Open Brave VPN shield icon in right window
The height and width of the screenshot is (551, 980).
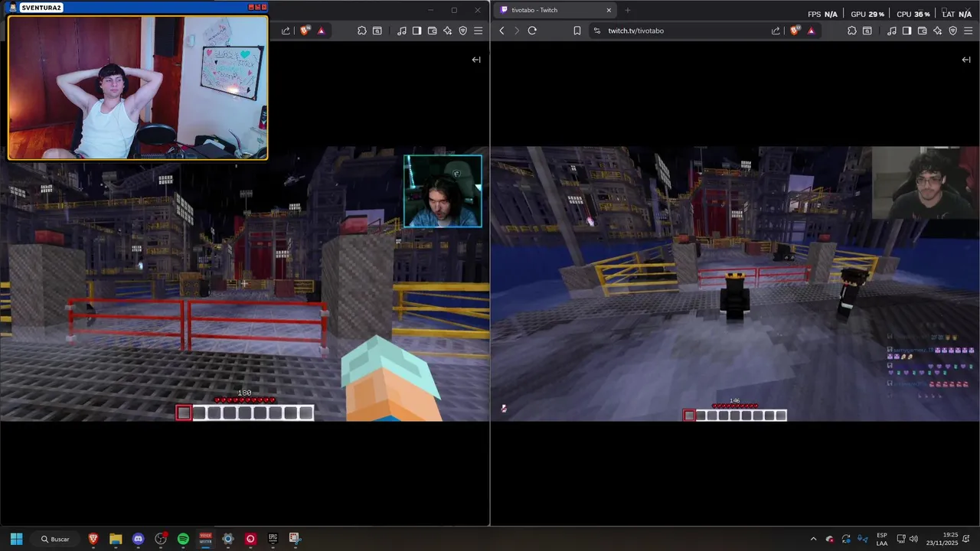click(952, 31)
